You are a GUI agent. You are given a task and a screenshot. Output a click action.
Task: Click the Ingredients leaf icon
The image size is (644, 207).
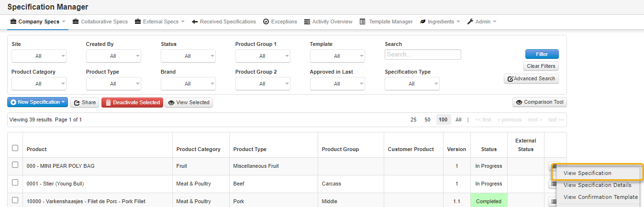(x=423, y=22)
